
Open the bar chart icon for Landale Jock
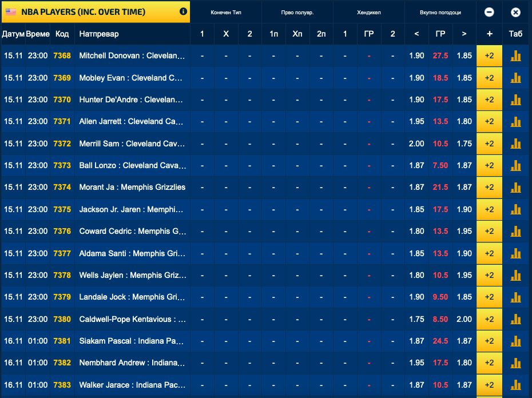(x=516, y=297)
